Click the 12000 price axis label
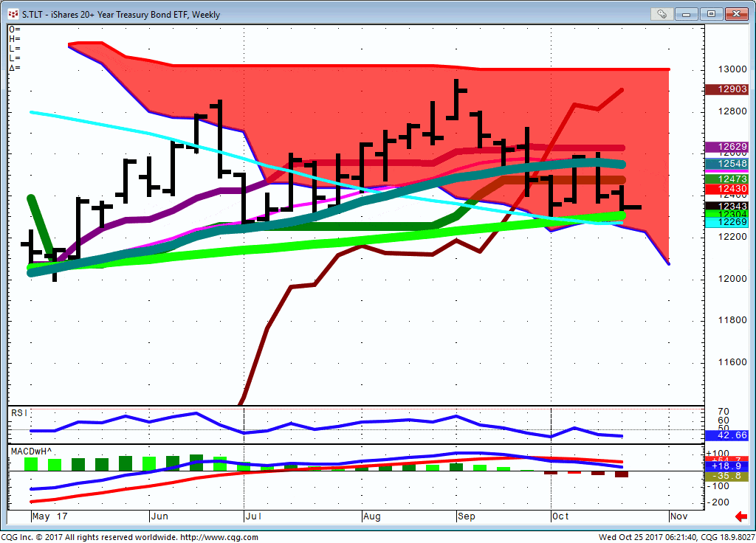Viewport: 756px width, 543px height. click(x=732, y=278)
